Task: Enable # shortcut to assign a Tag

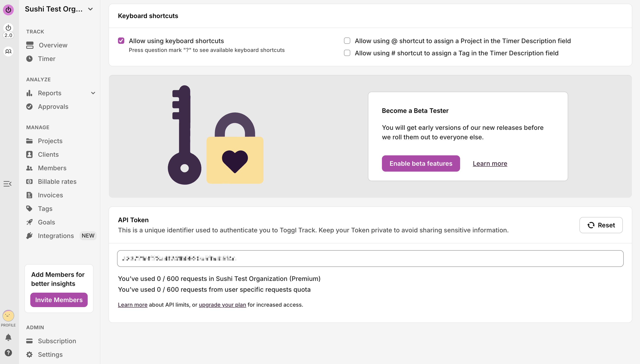Action: tap(347, 53)
